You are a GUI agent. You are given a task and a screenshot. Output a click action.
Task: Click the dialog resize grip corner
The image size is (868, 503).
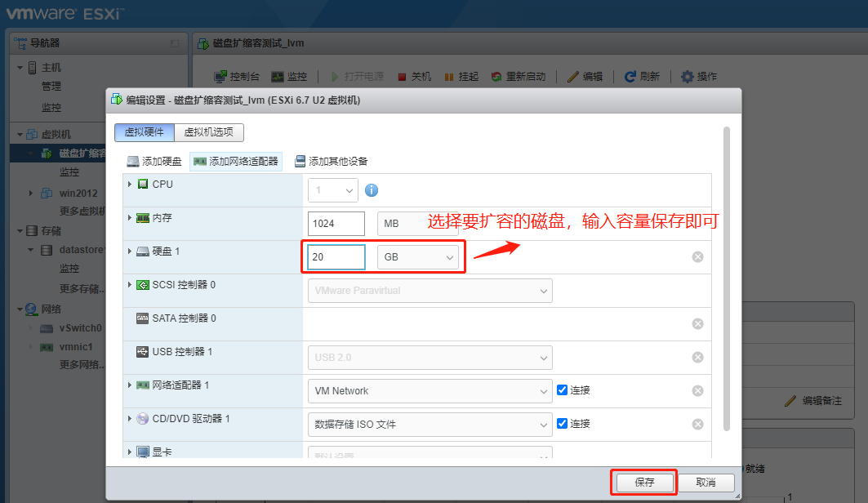(737, 496)
